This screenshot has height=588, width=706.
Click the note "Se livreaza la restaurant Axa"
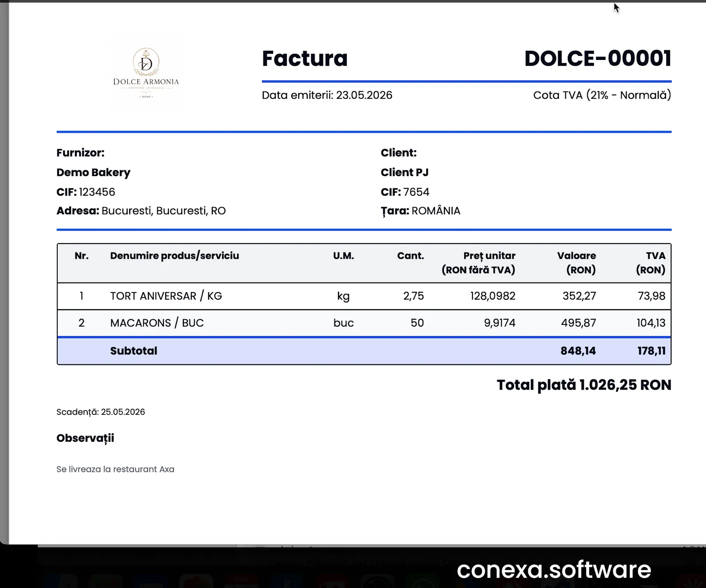click(115, 469)
